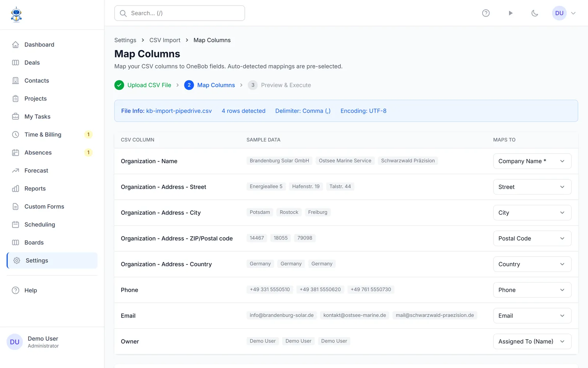Click the Contacts building icon

click(15, 81)
